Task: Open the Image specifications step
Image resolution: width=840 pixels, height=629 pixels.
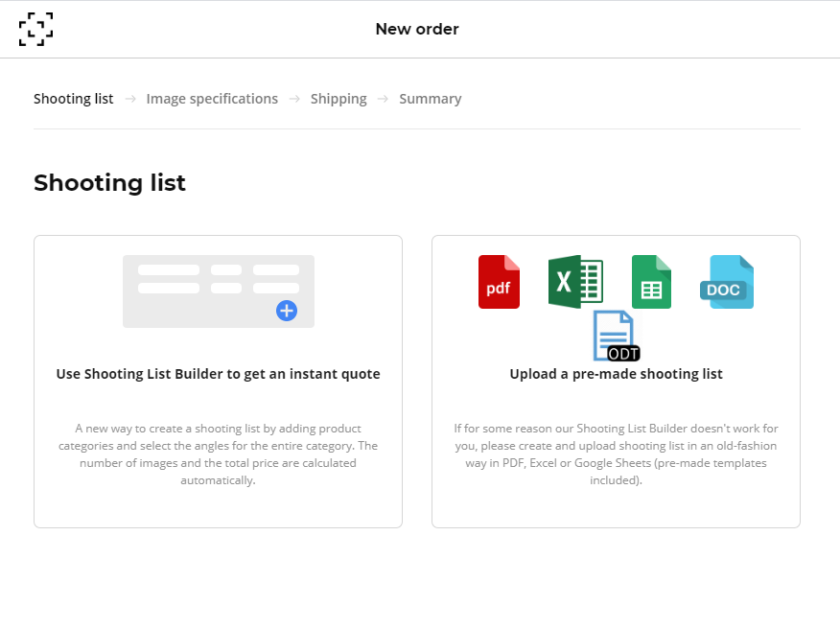Action: [x=212, y=99]
